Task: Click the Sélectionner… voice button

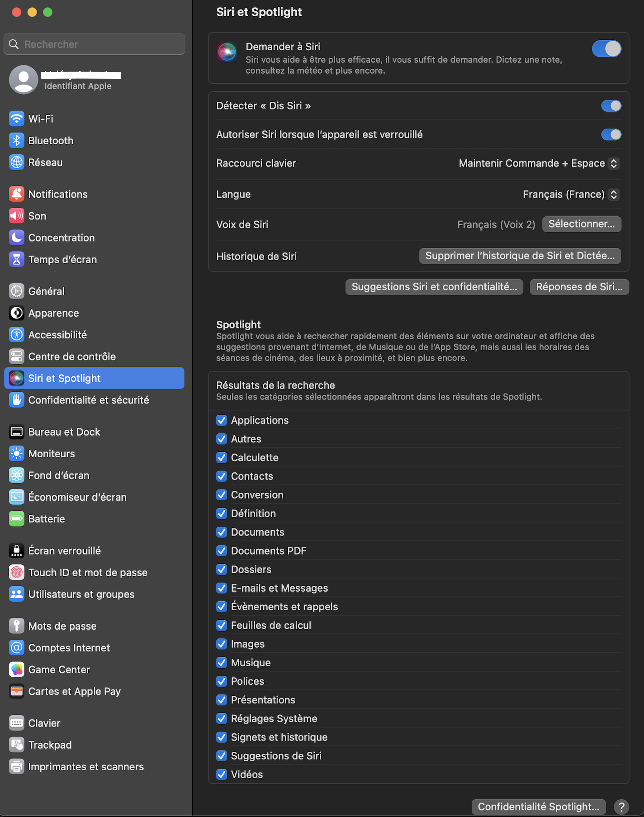Action: pyautogui.click(x=582, y=224)
